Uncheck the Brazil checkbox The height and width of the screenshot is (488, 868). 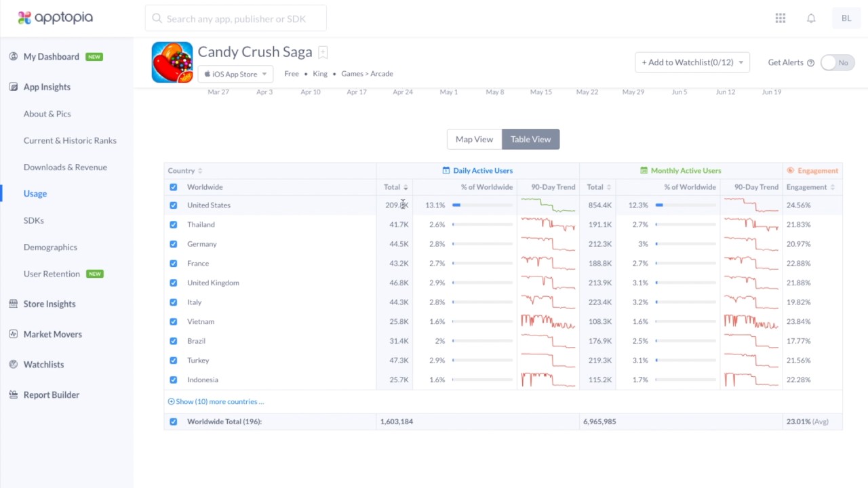click(174, 341)
